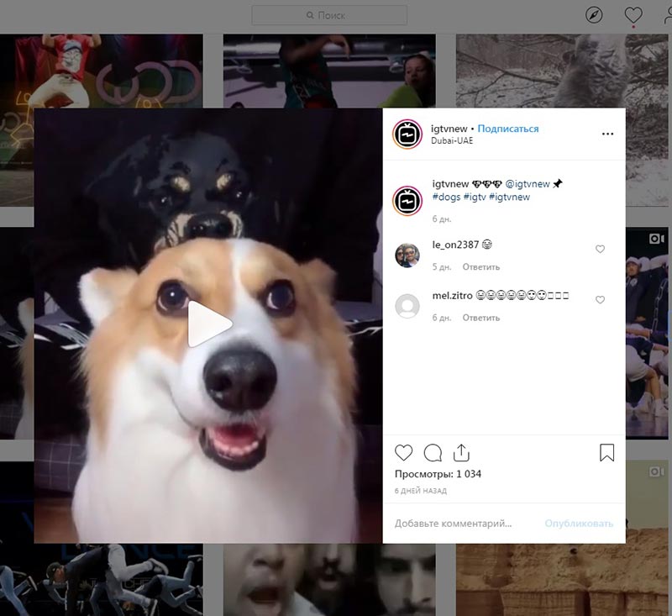Click the Поиск search field
Image resolution: width=672 pixels, height=616 pixels.
pos(329,15)
